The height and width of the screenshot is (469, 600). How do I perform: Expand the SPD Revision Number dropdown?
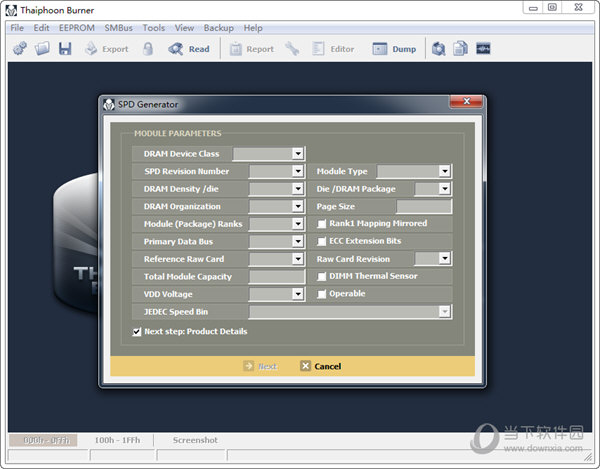click(x=298, y=171)
